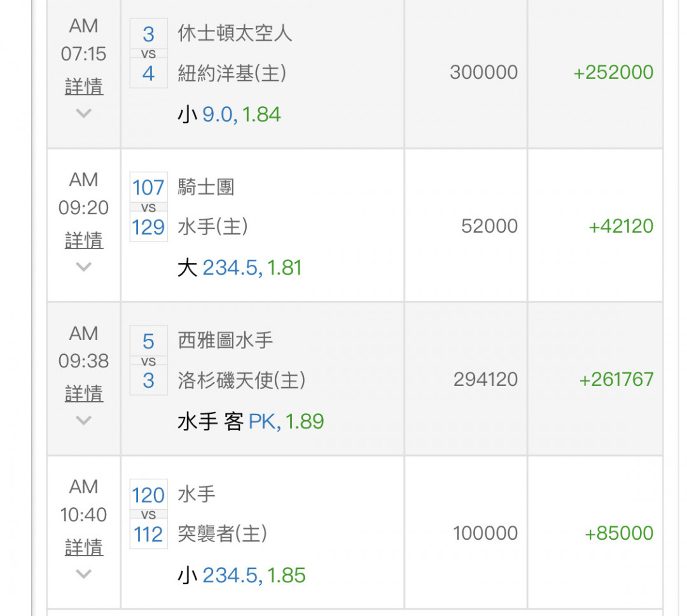Viewport: 687px width, 616px height.
Task: Click team name 水手(主) in the 09:20 game
Action: click(213, 227)
